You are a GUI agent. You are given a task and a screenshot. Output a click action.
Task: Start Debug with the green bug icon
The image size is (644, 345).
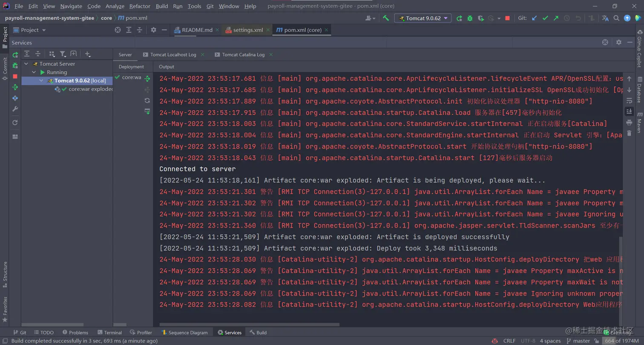pos(470,18)
